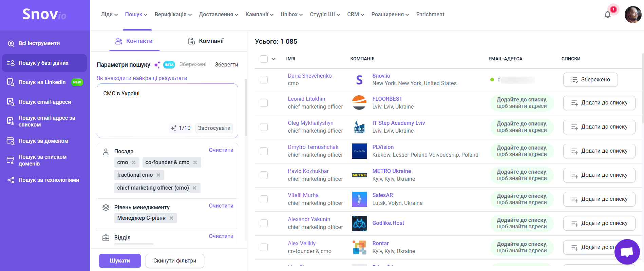Remove the 'co-founder & cmo' tag
Screen dimensions: 644x271
[195, 162]
